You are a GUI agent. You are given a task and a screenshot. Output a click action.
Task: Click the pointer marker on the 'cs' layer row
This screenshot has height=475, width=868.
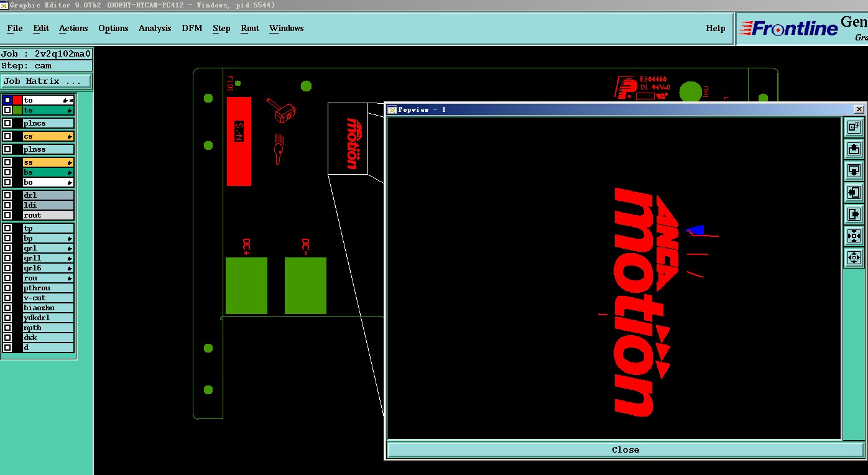point(70,136)
